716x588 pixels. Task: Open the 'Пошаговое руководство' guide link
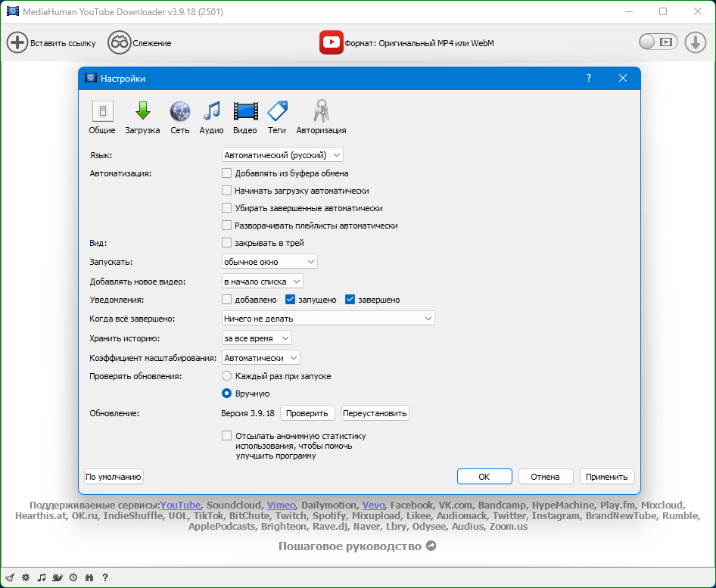coord(357,546)
